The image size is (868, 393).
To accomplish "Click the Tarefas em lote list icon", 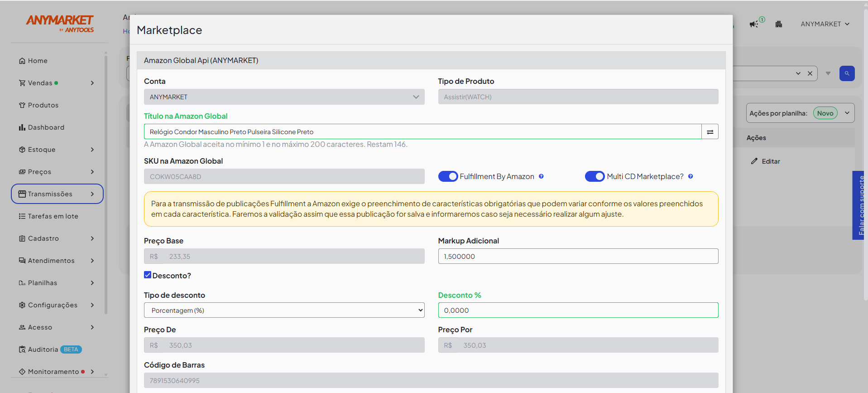I will 22,216.
